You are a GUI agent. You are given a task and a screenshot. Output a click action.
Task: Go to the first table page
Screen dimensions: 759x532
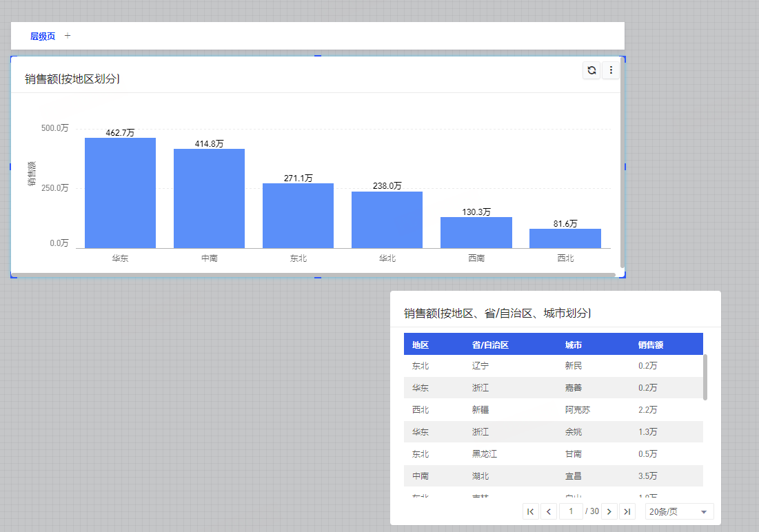pos(530,511)
